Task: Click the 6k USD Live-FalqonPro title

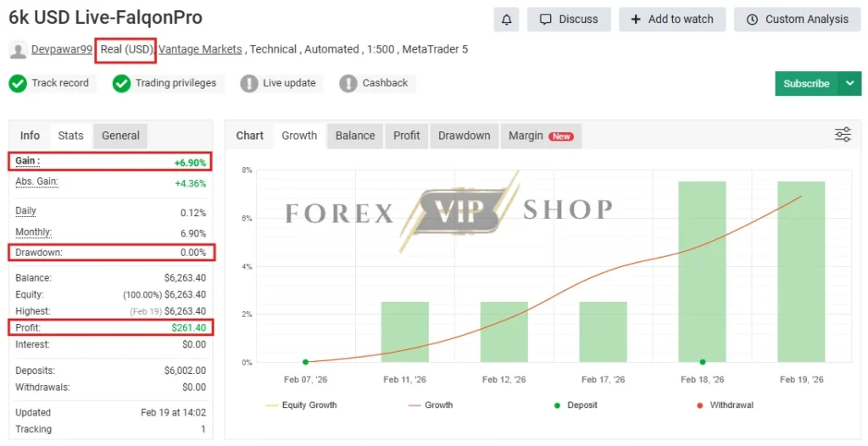Action: tap(106, 18)
